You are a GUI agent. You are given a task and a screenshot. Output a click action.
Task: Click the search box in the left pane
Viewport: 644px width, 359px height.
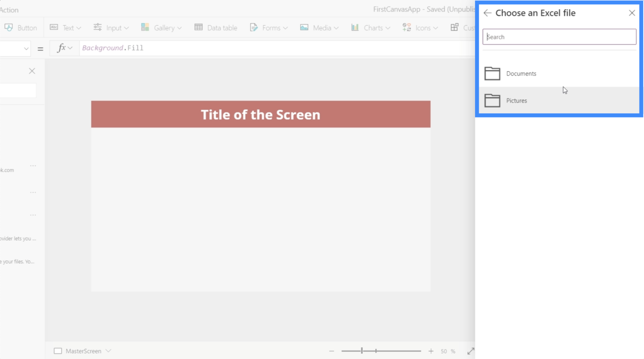coord(18,90)
